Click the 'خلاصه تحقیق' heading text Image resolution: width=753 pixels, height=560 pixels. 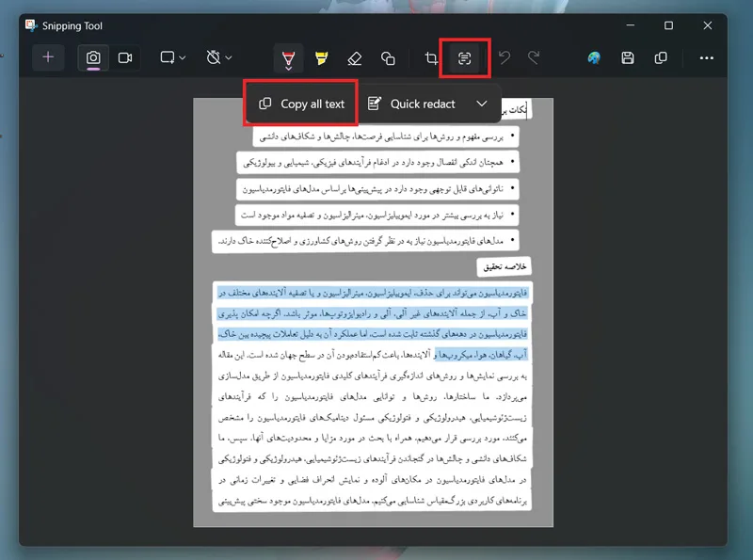tap(505, 266)
